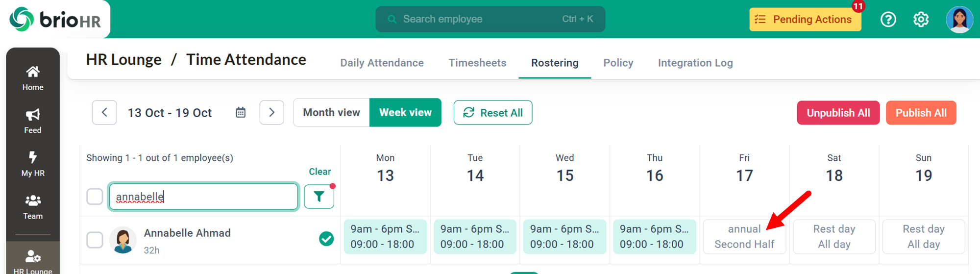Click the Pending Actions button
The height and width of the screenshot is (274, 980).
pyautogui.click(x=805, y=20)
